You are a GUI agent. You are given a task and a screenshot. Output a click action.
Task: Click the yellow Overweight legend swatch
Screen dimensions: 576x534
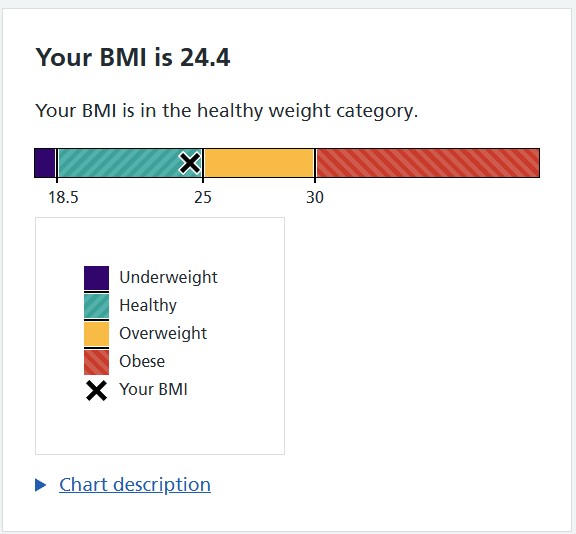[96, 334]
